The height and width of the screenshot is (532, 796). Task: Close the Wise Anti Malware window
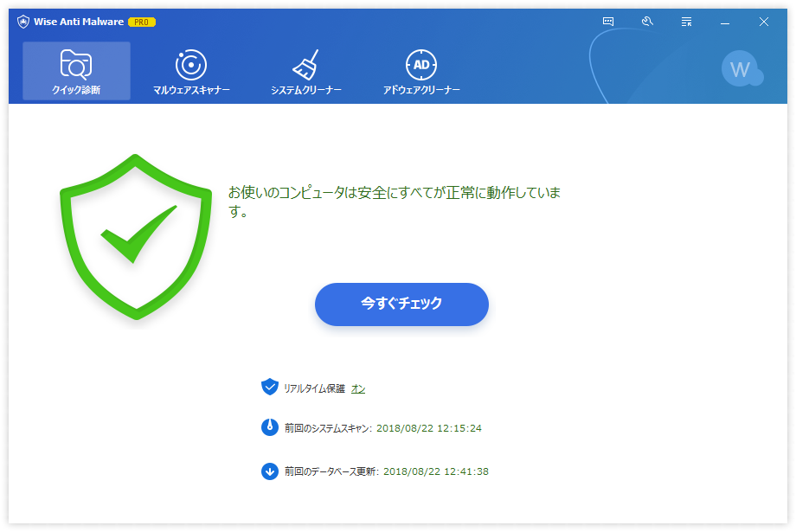click(x=763, y=22)
